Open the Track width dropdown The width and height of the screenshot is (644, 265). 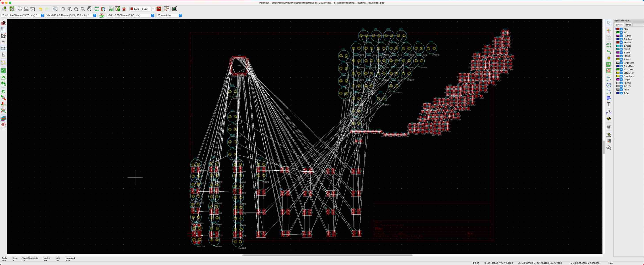point(42,15)
